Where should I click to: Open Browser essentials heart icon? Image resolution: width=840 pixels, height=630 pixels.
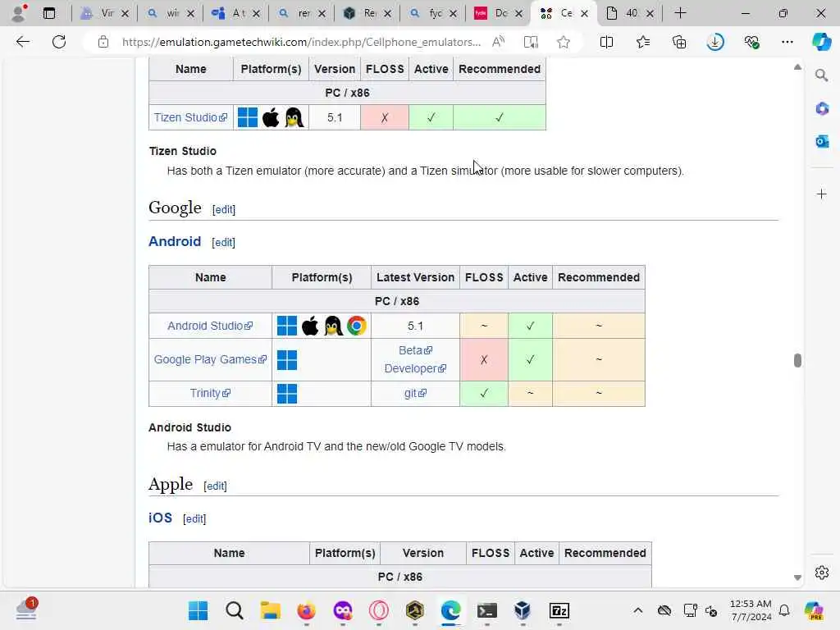coord(751,42)
